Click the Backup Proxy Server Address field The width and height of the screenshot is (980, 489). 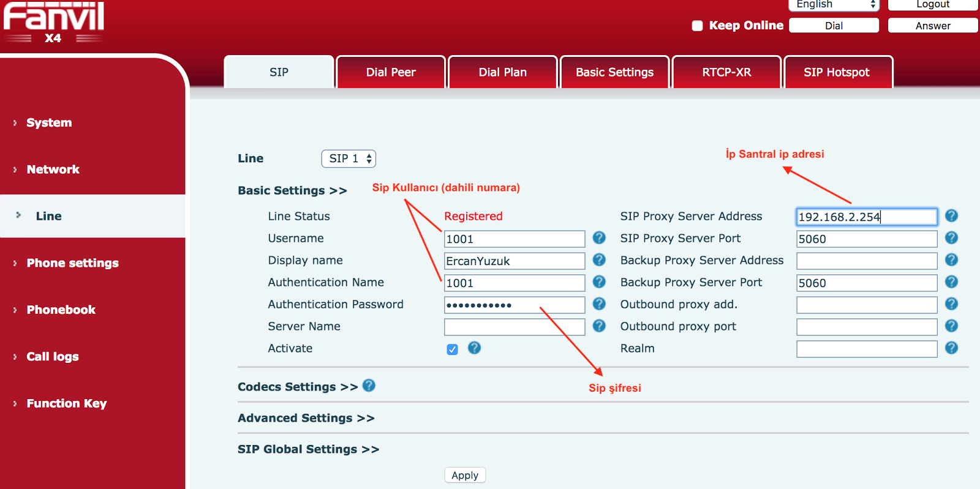tap(867, 261)
